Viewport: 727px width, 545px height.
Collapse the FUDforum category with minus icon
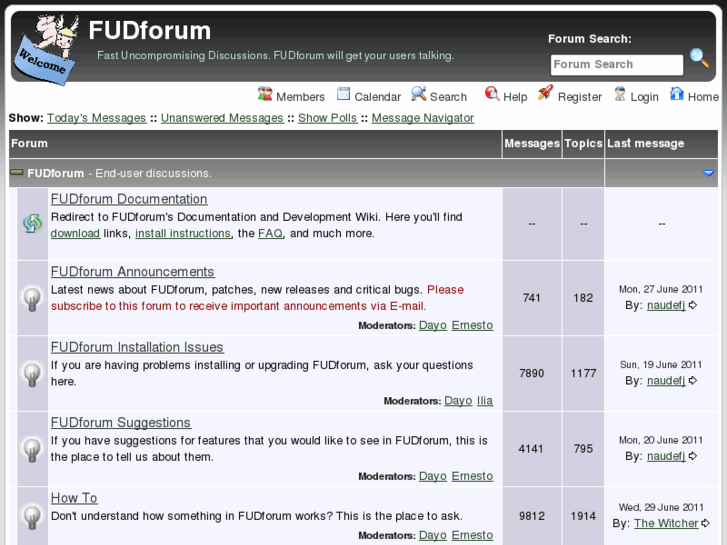tap(17, 173)
